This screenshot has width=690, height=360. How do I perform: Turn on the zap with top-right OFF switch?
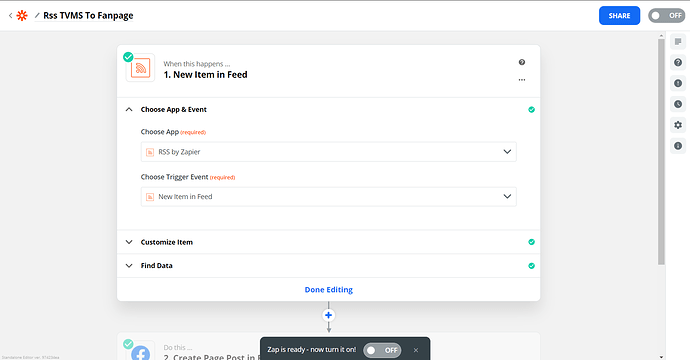point(666,15)
